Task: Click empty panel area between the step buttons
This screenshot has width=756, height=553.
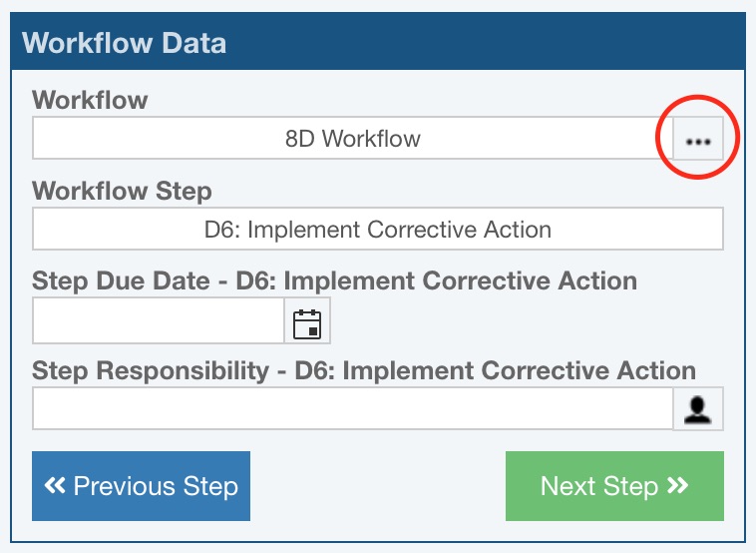Action: [x=378, y=486]
